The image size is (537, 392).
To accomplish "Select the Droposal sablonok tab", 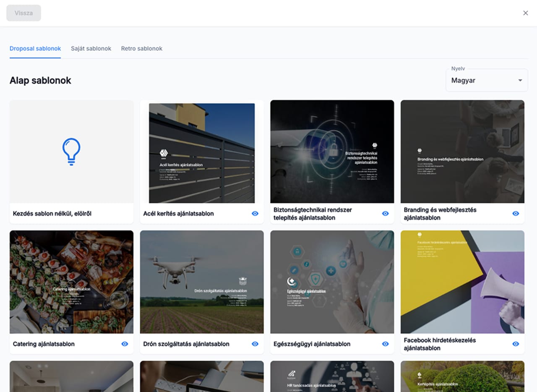I will click(35, 49).
